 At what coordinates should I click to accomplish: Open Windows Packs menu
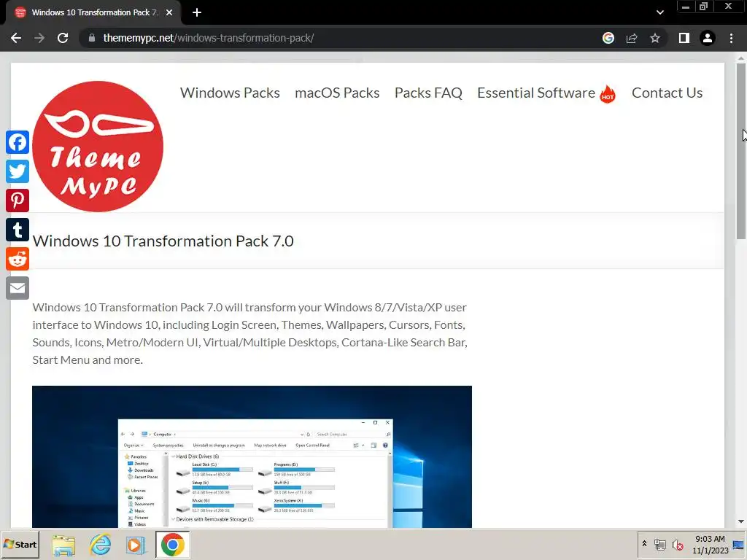tap(230, 93)
